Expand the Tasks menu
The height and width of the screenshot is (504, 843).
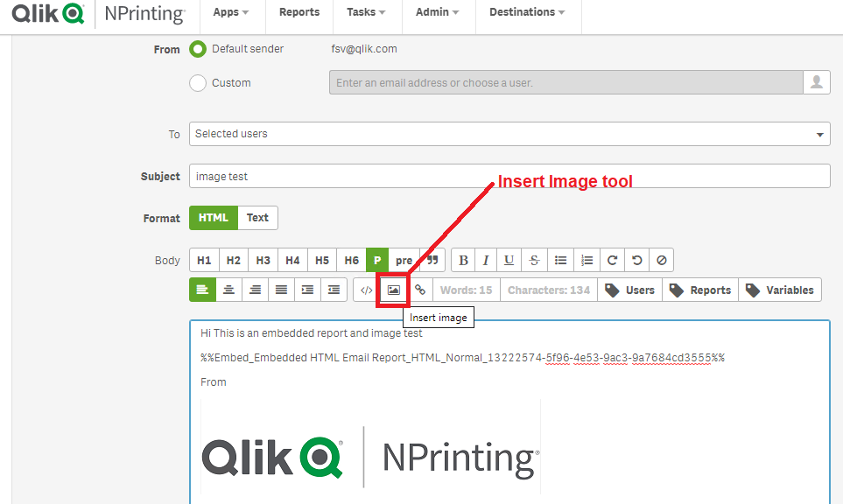click(x=366, y=12)
